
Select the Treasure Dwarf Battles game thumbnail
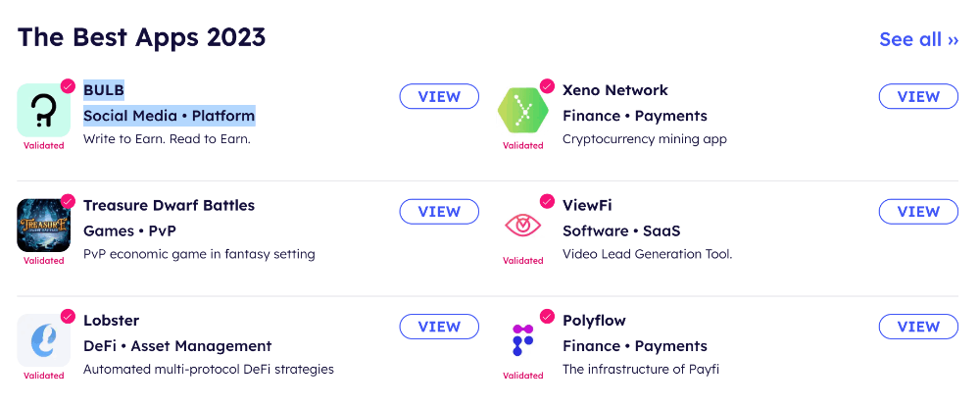click(44, 225)
